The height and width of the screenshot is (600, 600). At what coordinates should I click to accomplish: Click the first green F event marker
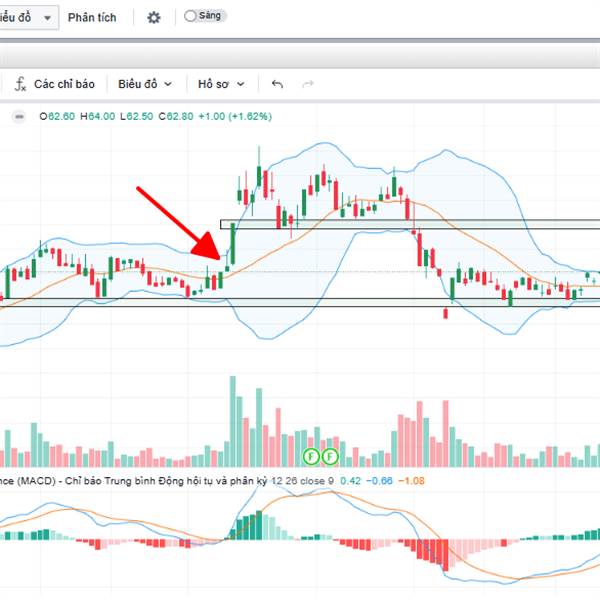coord(311,457)
